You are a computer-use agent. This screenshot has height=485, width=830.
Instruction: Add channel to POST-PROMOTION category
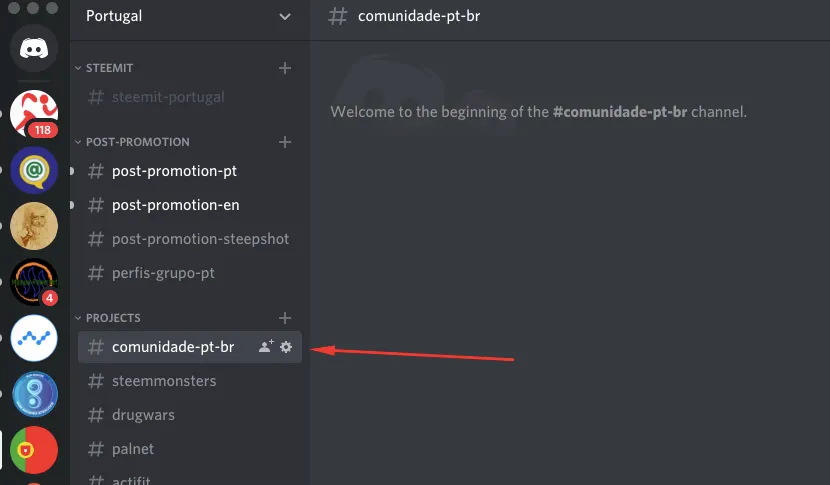coord(285,142)
